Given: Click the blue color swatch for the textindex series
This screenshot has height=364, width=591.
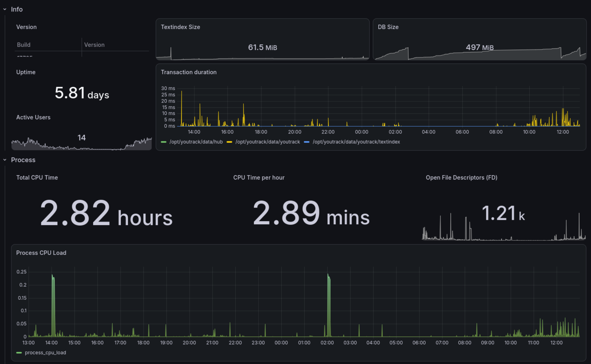Looking at the screenshot, I should (x=307, y=142).
